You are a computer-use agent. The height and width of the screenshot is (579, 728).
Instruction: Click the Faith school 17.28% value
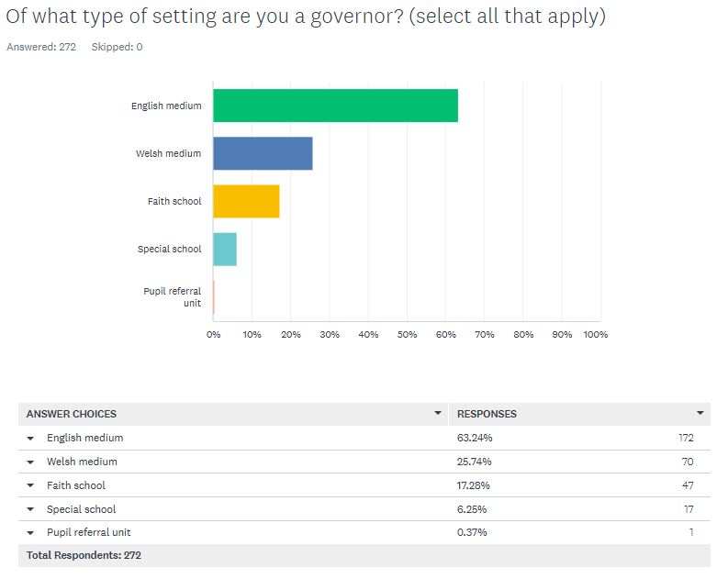[x=472, y=486]
